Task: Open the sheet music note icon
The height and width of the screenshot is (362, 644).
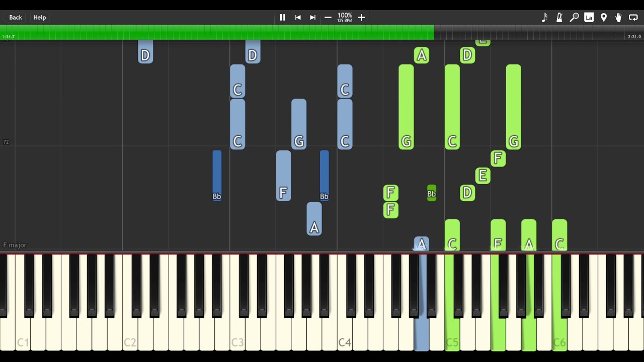Action: click(x=544, y=18)
